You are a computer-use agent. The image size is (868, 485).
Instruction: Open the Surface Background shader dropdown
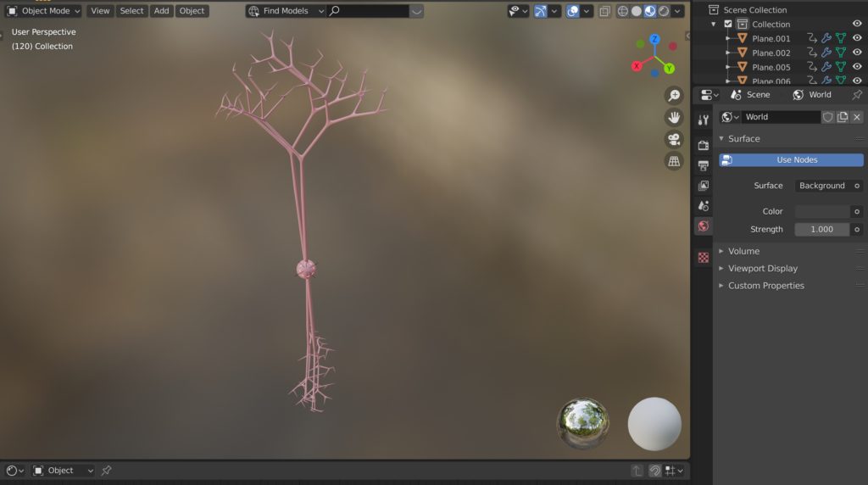(x=822, y=186)
